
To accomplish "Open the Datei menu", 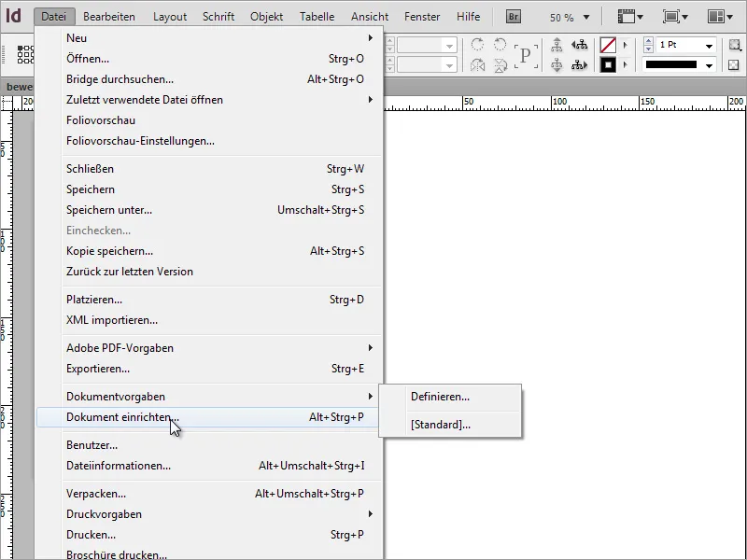I will pos(54,17).
